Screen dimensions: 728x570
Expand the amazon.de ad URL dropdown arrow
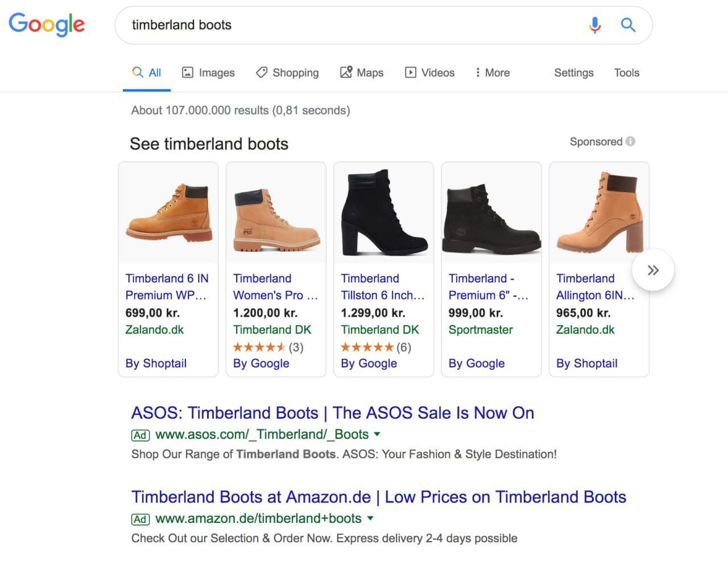(x=370, y=518)
